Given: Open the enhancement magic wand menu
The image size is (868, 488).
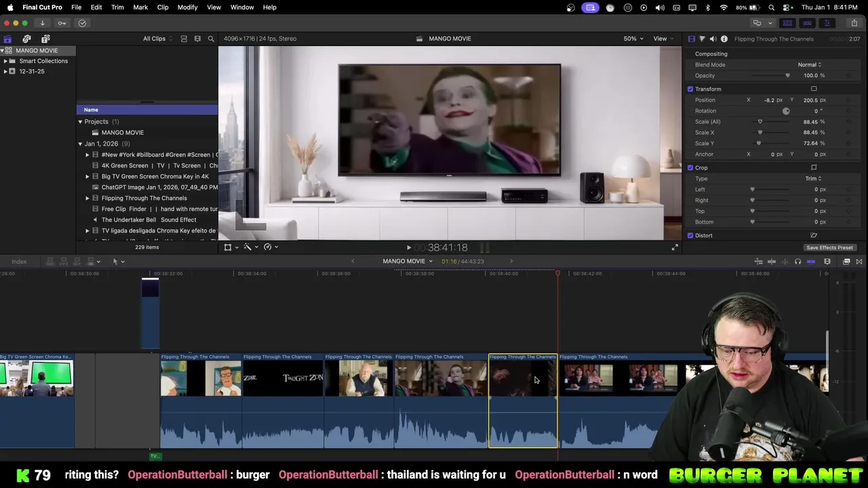Looking at the screenshot, I should click(250, 247).
